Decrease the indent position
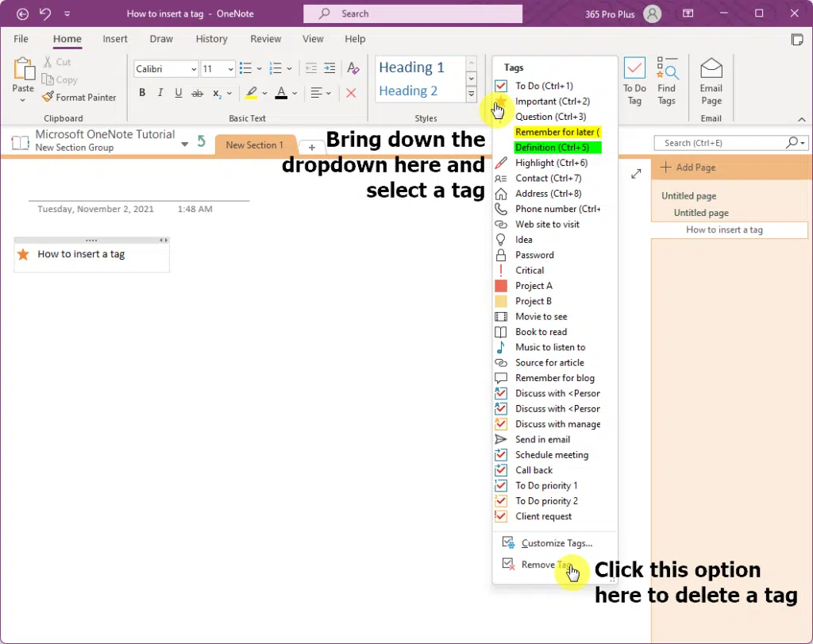This screenshot has height=644, width=813. pyautogui.click(x=311, y=68)
